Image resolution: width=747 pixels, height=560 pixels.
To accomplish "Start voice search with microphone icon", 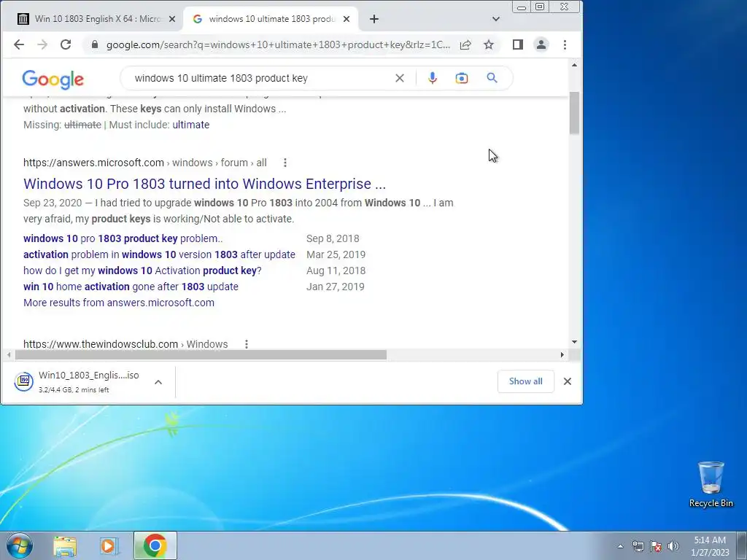I will [432, 78].
